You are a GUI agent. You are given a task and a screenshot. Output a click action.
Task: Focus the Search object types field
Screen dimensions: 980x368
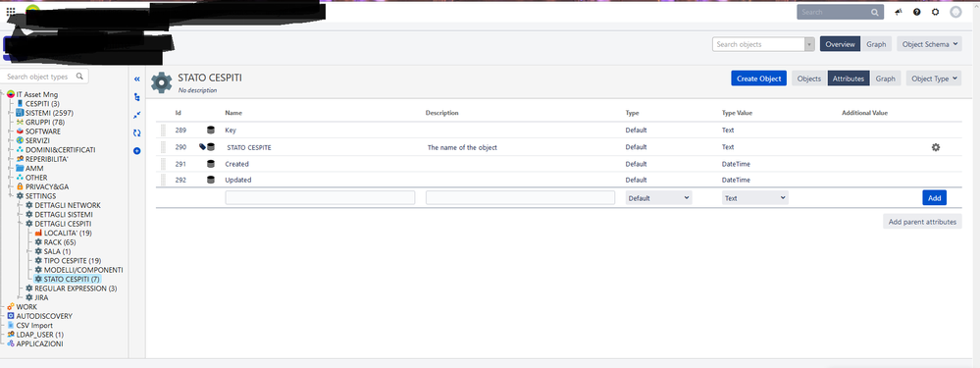pos(44,77)
